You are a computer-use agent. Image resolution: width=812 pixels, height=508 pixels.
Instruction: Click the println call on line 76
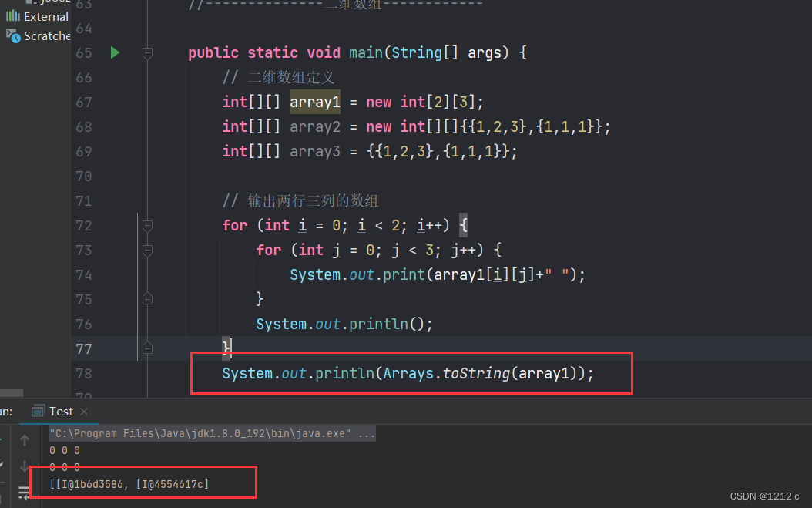[378, 324]
